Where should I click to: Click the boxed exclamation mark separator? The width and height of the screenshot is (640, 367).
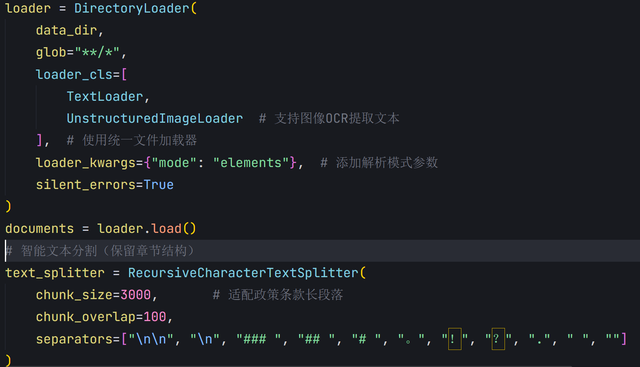pos(455,339)
